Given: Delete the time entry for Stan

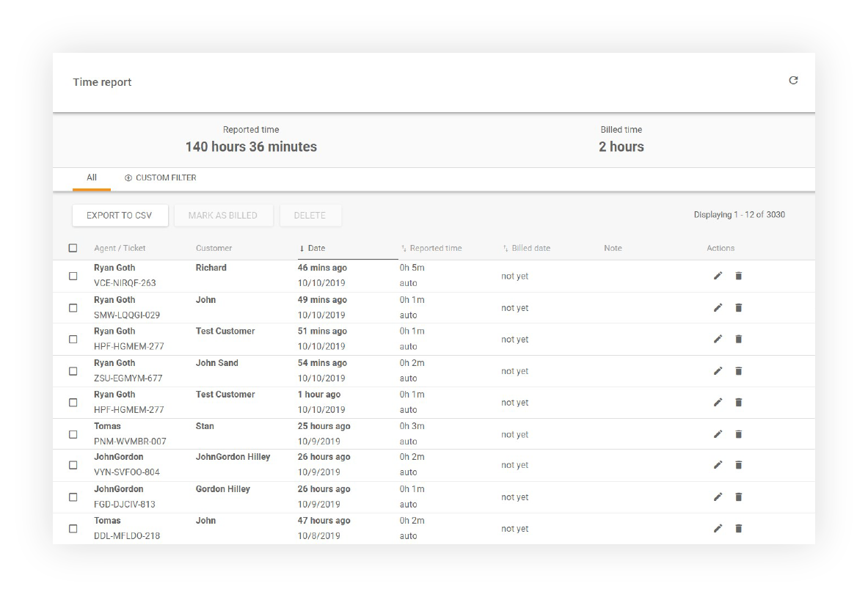Looking at the screenshot, I should coord(738,434).
